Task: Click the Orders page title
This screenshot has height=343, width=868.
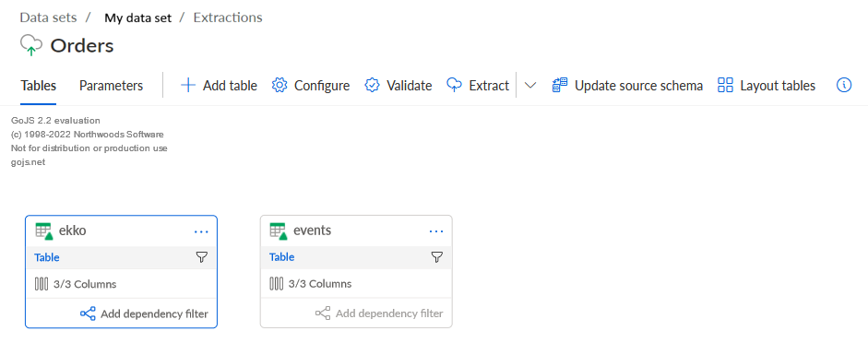Action: pyautogui.click(x=82, y=46)
